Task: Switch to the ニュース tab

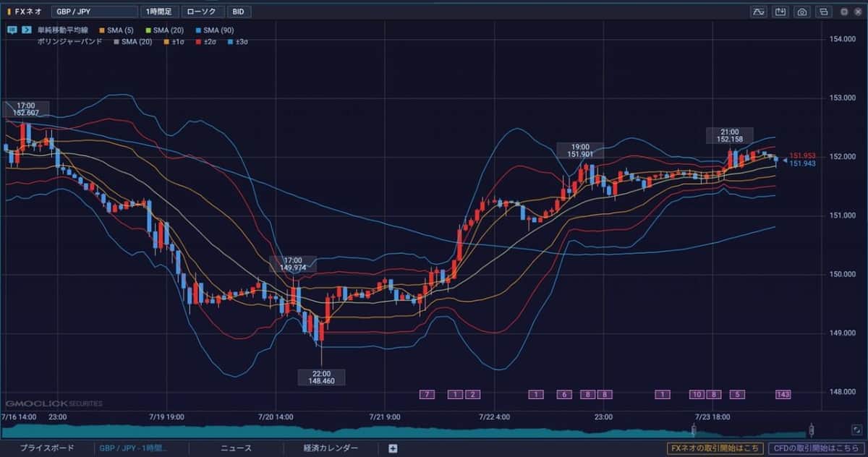Action: [236, 448]
